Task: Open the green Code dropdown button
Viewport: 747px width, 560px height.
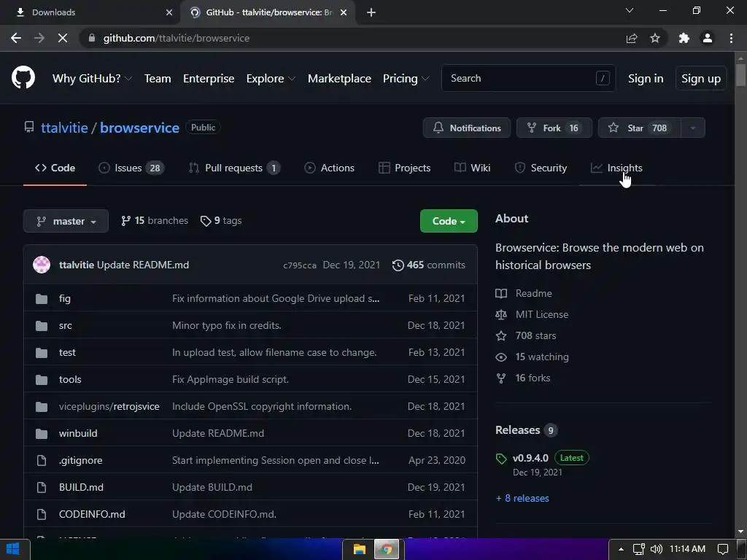Action: pyautogui.click(x=449, y=221)
